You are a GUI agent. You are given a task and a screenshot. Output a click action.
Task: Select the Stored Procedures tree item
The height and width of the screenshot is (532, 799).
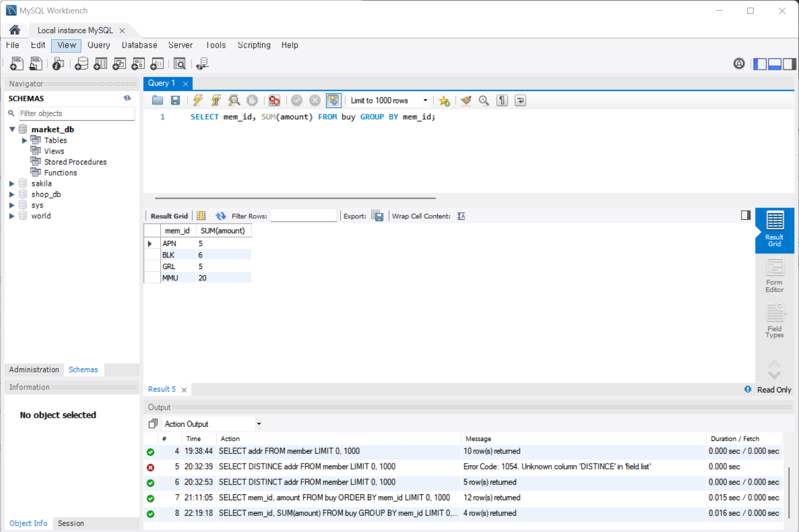pyautogui.click(x=75, y=162)
